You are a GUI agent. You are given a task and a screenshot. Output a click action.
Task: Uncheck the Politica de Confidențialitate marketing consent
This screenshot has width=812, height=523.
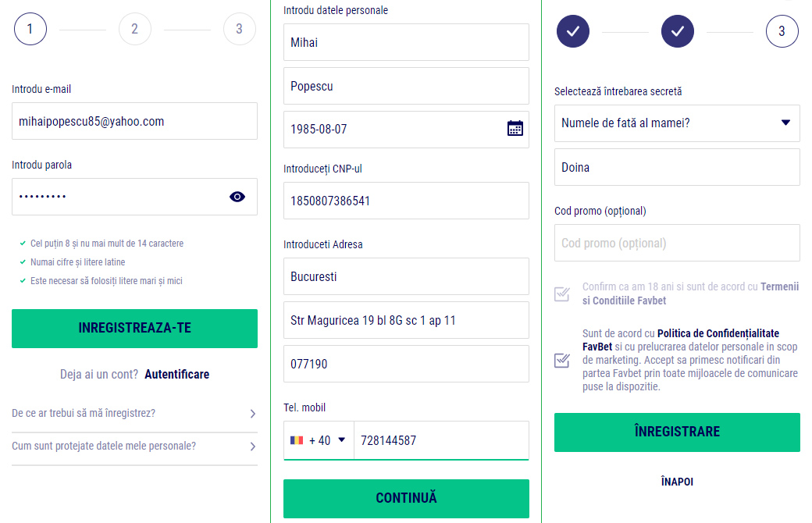pyautogui.click(x=561, y=359)
